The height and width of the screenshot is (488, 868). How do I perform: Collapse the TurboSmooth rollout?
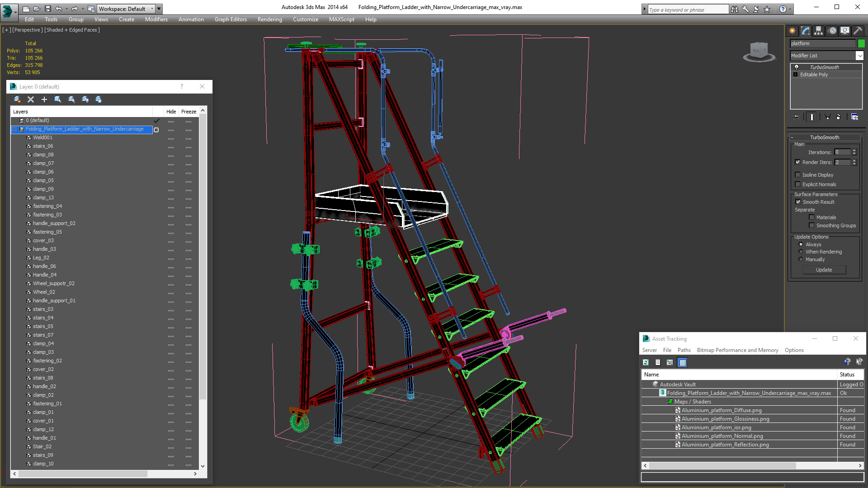824,137
